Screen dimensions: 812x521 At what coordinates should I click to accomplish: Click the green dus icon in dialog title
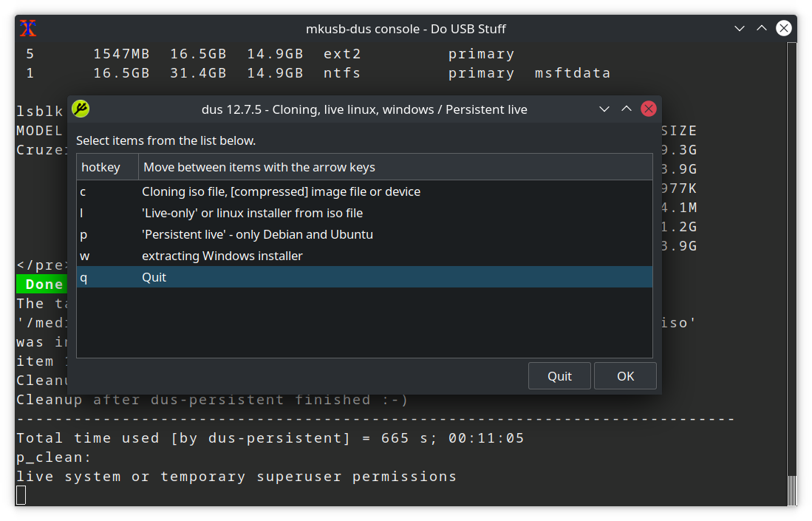81,109
